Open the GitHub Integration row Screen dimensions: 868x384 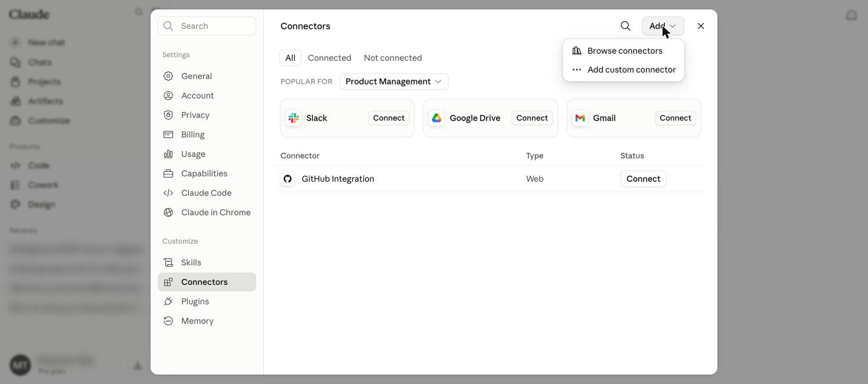click(x=491, y=179)
